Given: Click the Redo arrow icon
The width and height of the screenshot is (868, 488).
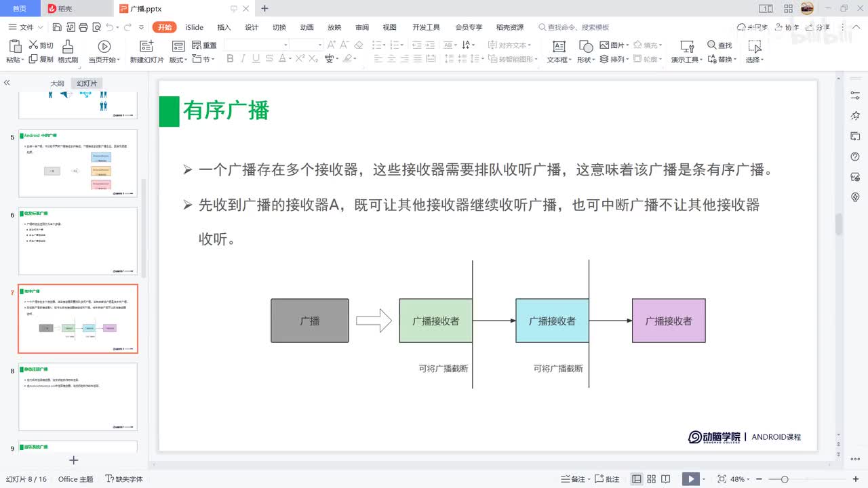Looking at the screenshot, I should (x=127, y=27).
